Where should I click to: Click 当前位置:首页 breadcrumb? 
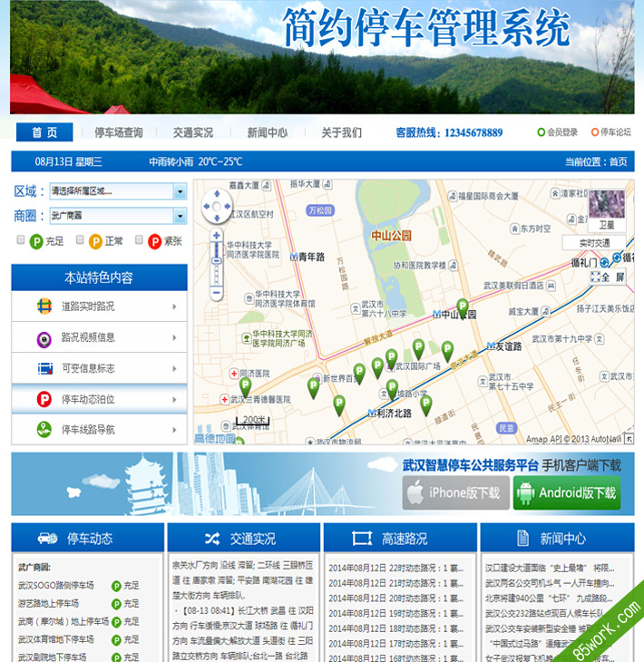point(596,161)
